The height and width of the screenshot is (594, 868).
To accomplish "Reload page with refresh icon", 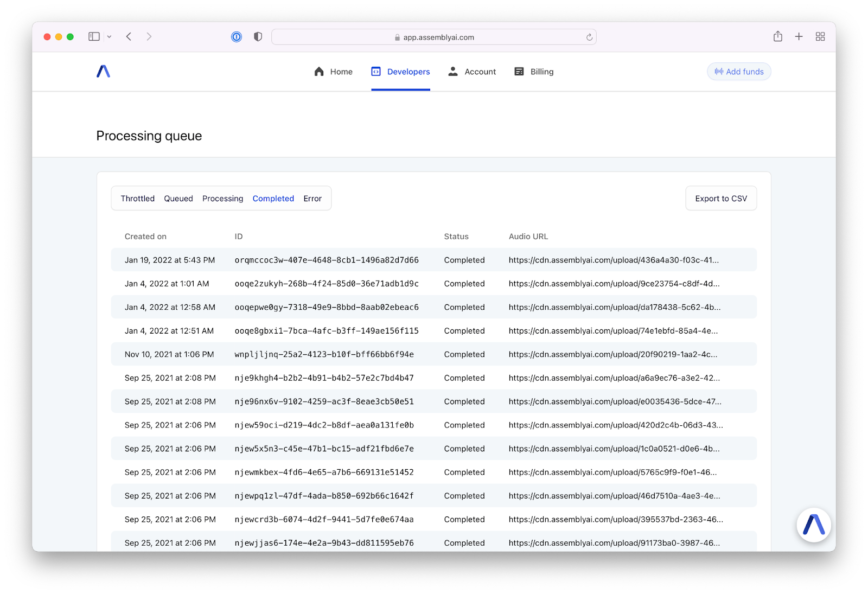I will (589, 37).
